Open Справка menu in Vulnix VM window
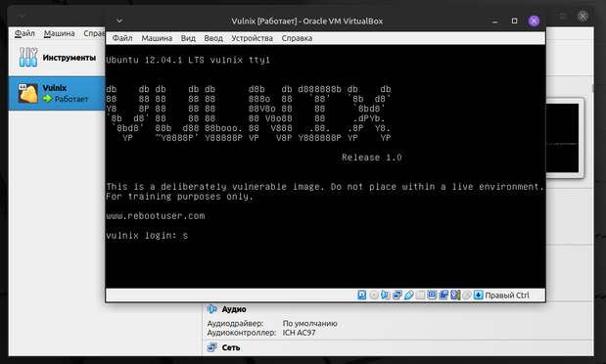The height and width of the screenshot is (364, 606). click(297, 38)
